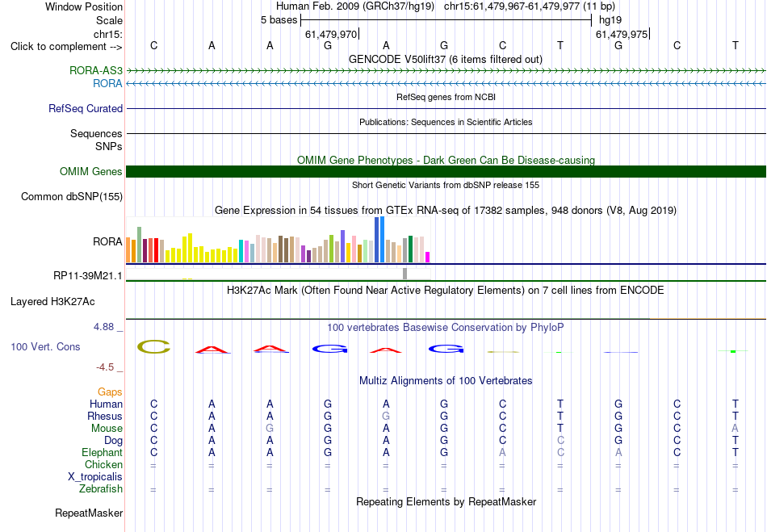
Task: Click the large olive C in the PhyloP logo
Action: click(x=154, y=346)
